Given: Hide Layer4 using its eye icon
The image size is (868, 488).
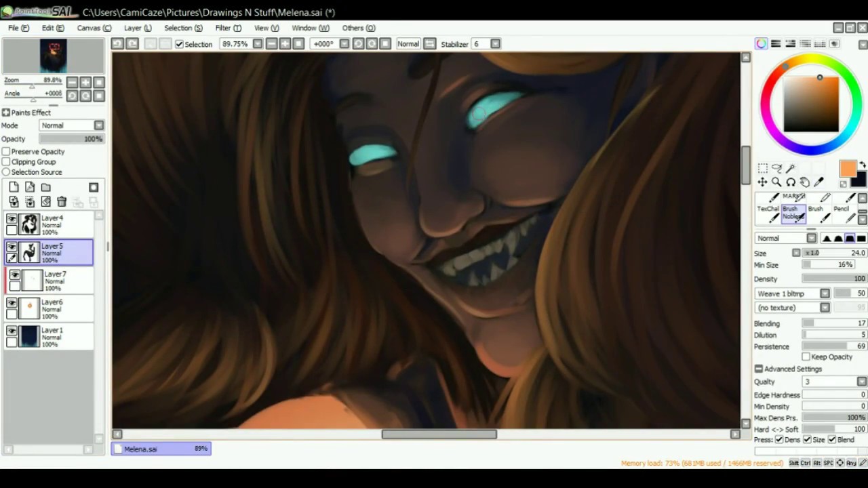Looking at the screenshot, I should pos(12,219).
